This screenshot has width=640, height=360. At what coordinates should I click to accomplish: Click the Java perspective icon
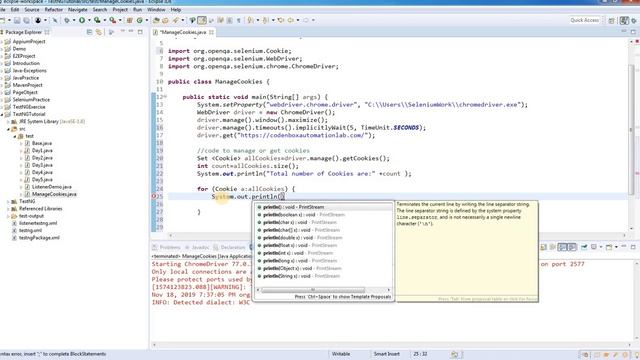[624, 20]
